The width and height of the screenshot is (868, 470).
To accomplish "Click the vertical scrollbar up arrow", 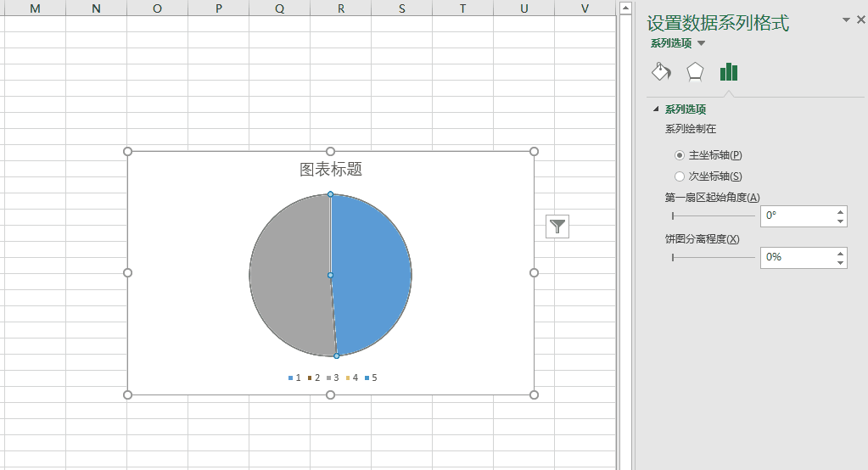I will (x=625, y=8).
